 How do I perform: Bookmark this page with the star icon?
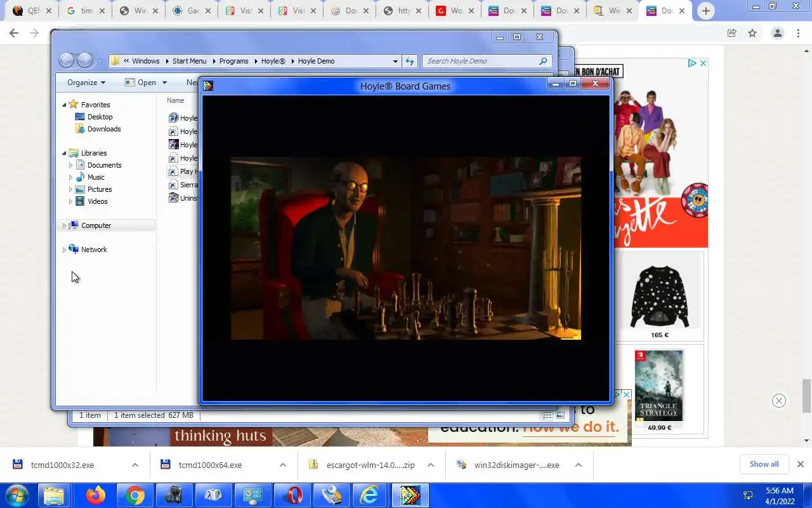(752, 33)
